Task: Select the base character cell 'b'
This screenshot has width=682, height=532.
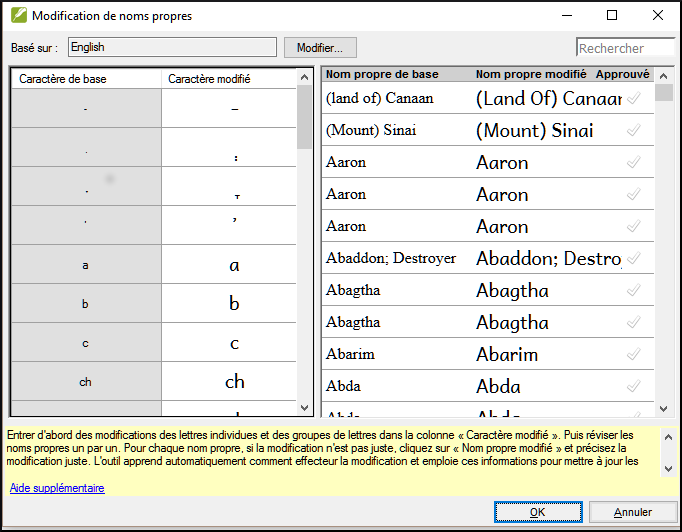Action: tap(86, 304)
